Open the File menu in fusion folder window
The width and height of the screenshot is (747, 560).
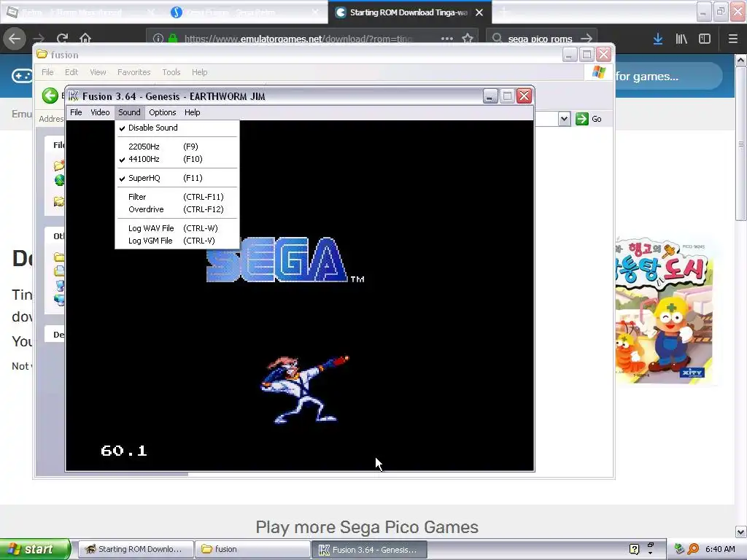click(47, 72)
